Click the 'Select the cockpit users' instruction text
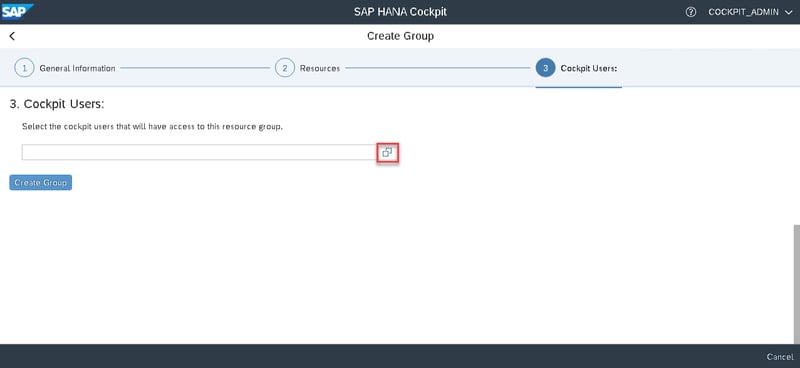Screen dimensions: 800x368 [152, 127]
